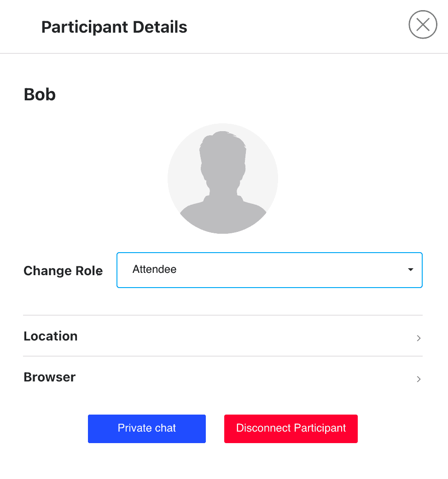Select the participant profile silhouette

223,178
